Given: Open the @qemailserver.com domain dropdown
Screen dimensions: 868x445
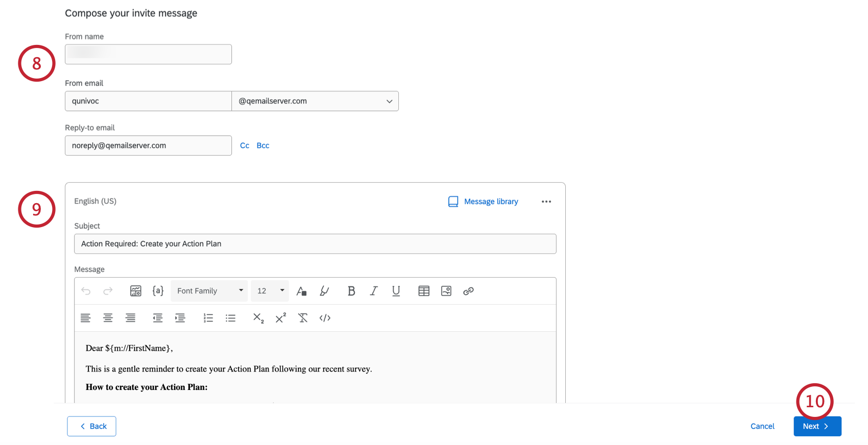Looking at the screenshot, I should point(315,101).
